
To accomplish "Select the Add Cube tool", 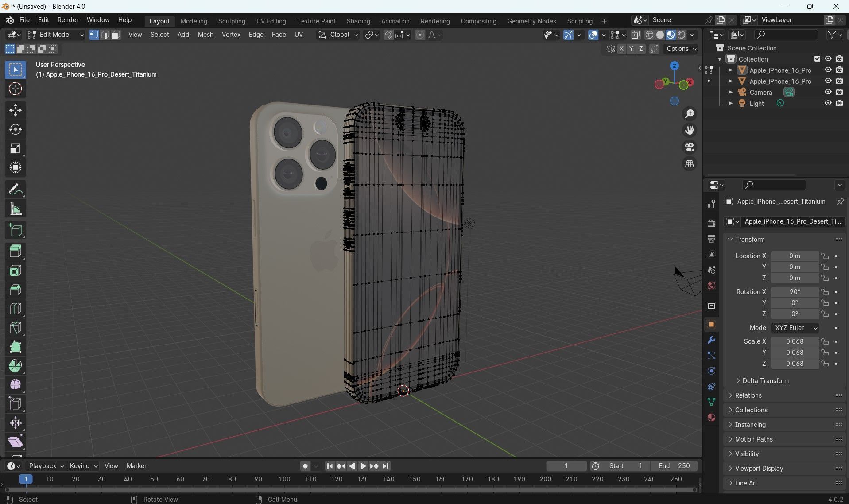I will point(16,230).
